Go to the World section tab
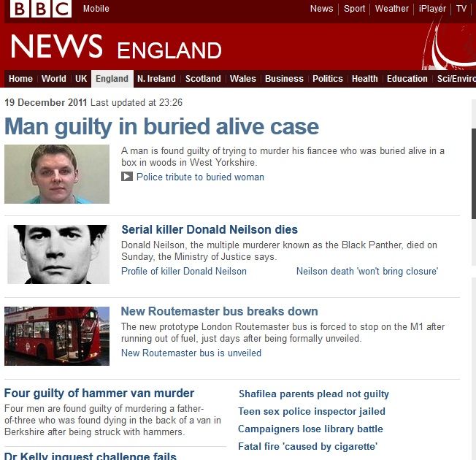The image size is (476, 460). click(54, 79)
